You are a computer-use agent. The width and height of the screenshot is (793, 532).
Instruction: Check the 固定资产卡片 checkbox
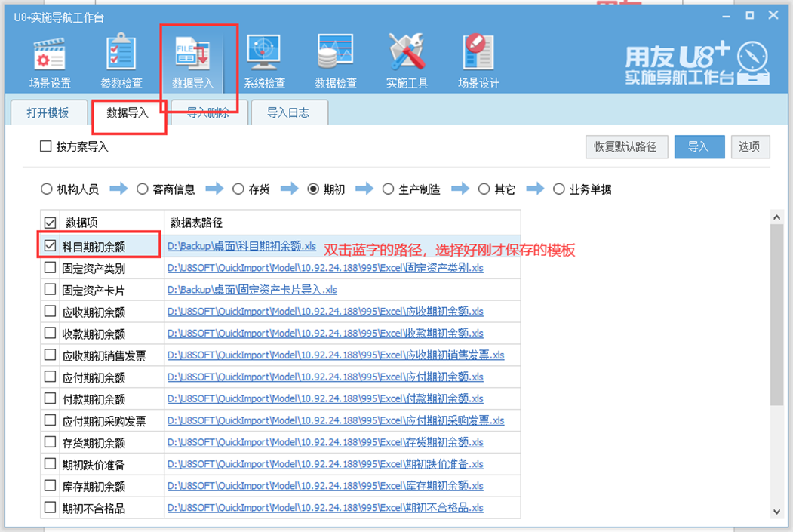(x=50, y=289)
